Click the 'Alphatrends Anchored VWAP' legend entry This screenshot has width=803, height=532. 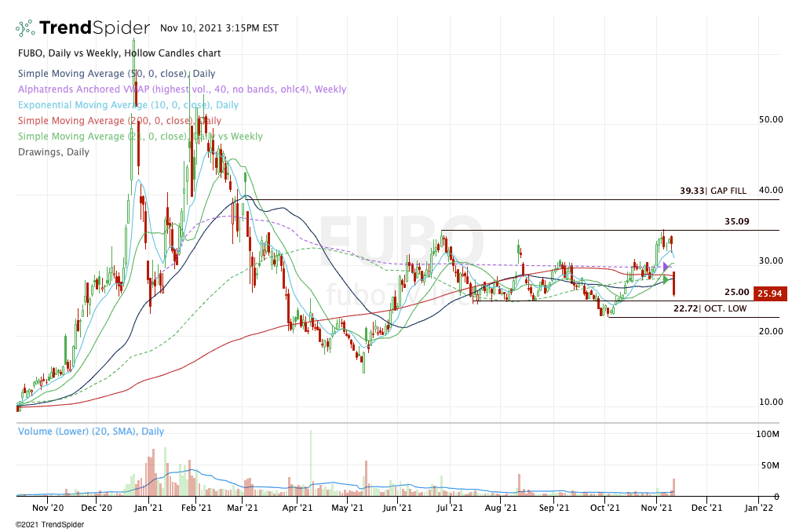point(182,89)
